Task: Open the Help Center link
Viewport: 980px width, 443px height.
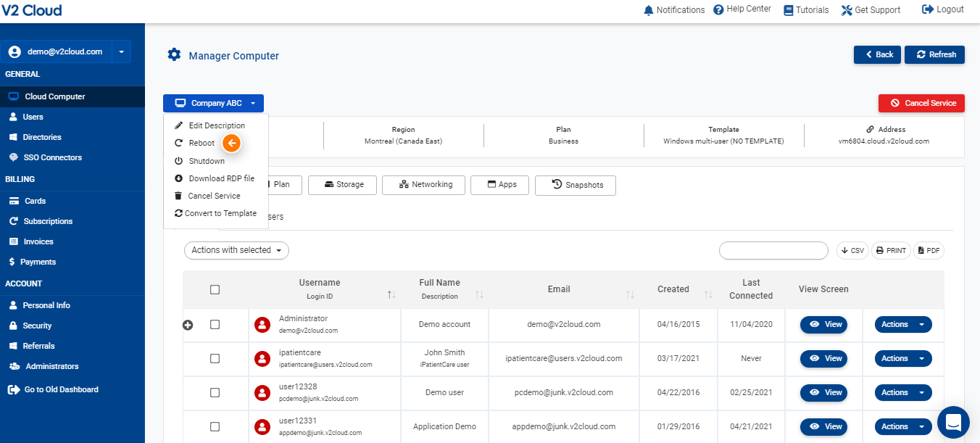Action: point(742,10)
